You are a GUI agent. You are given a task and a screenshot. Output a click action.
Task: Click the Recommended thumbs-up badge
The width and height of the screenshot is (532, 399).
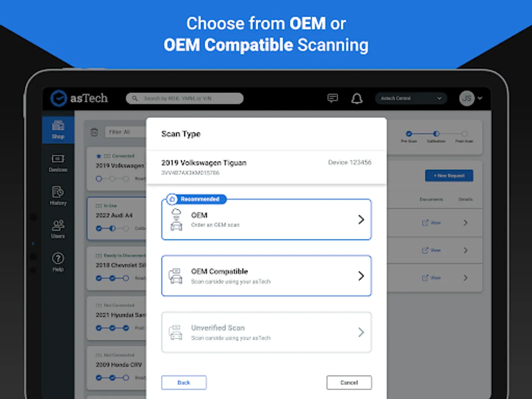point(196,199)
